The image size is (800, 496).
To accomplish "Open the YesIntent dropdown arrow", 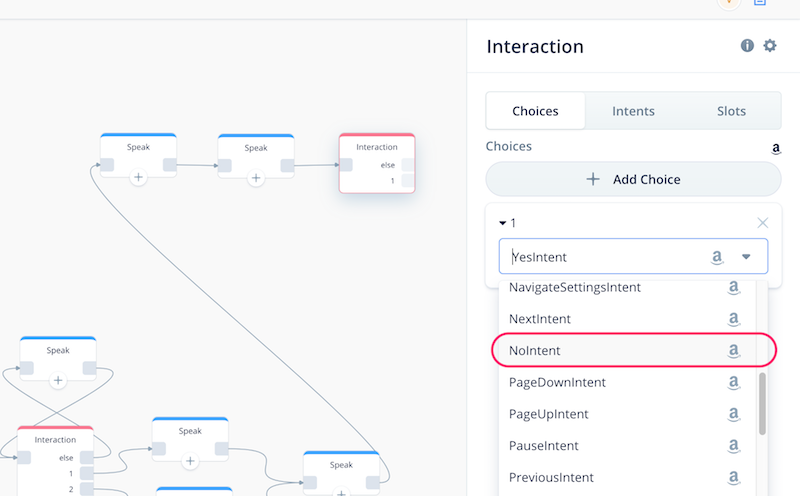I will (x=746, y=257).
